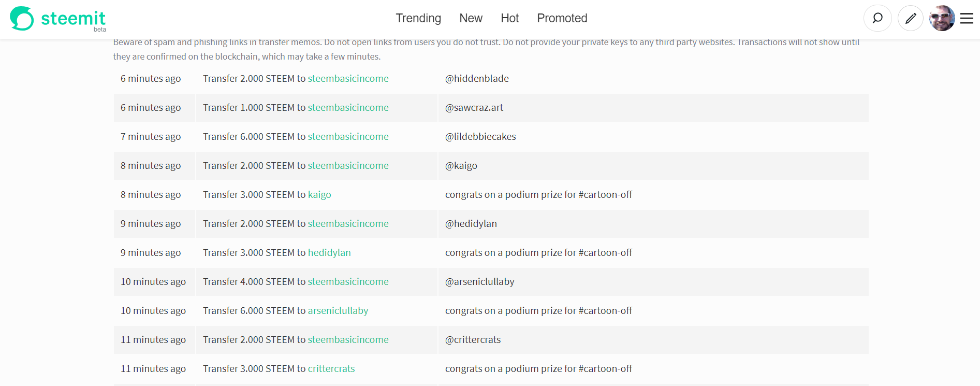Screen dimensions: 980x386
Task: Open the hamburger menu icon
Action: point(967,19)
